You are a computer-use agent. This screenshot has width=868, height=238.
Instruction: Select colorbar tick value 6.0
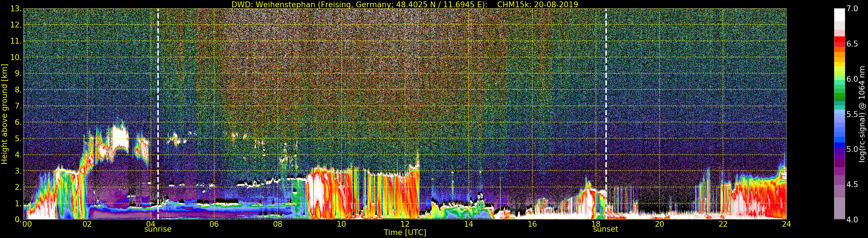tap(852, 79)
